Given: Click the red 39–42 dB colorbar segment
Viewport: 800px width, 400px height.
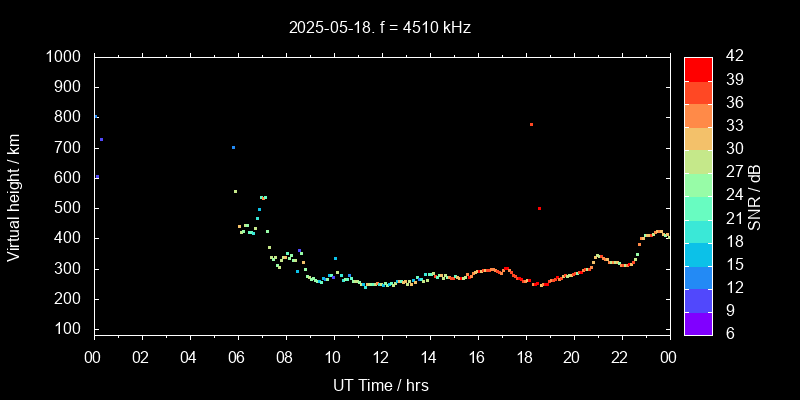Looking at the screenshot, I should [698, 68].
